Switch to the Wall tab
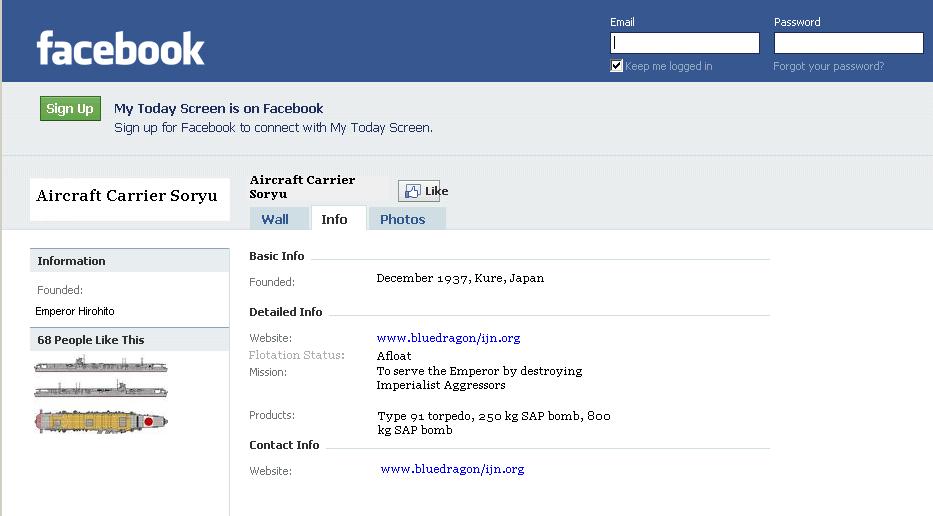This screenshot has height=516, width=933. [x=279, y=219]
